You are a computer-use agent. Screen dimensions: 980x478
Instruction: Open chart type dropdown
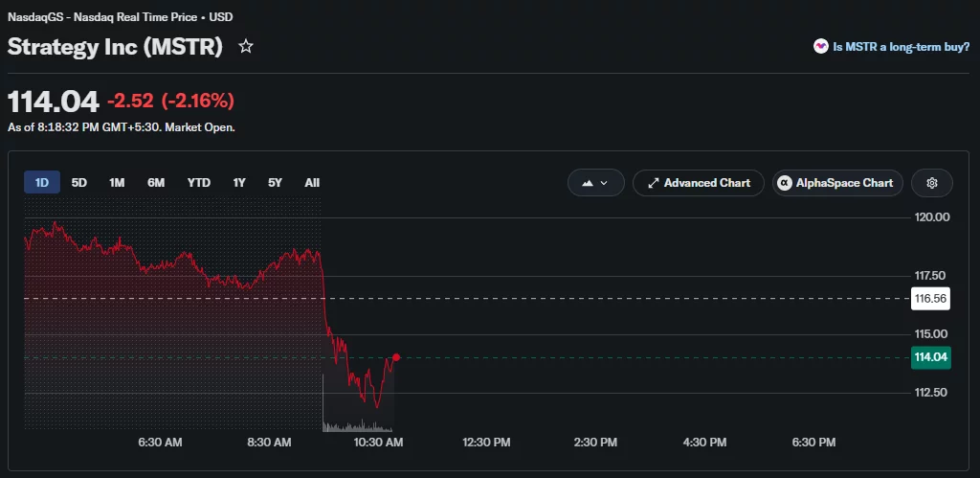[x=595, y=183]
